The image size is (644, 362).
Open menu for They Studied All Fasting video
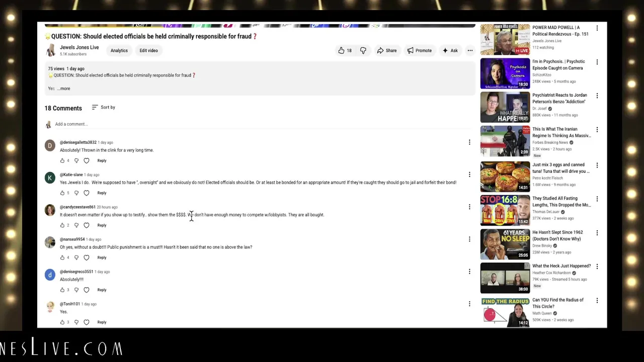point(597,199)
